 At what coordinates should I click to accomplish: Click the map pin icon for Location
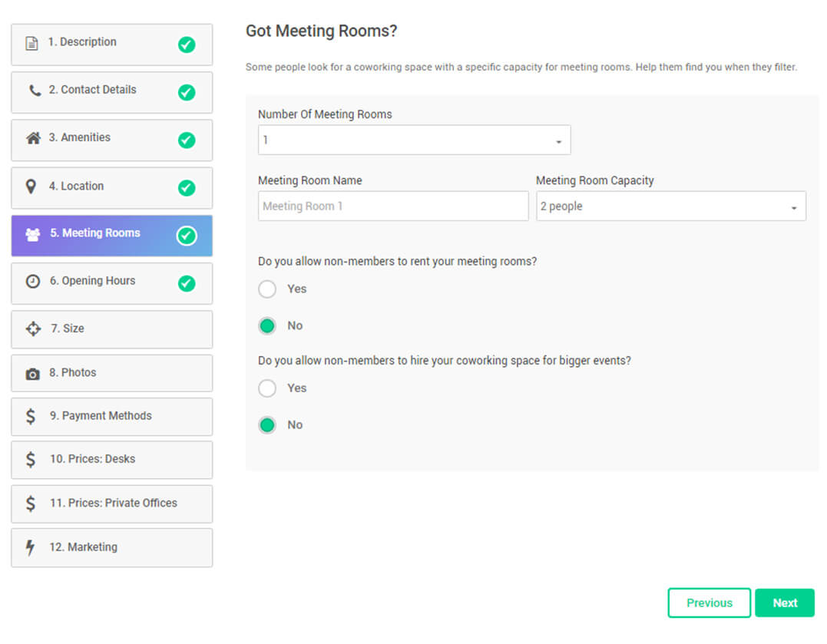coord(31,187)
